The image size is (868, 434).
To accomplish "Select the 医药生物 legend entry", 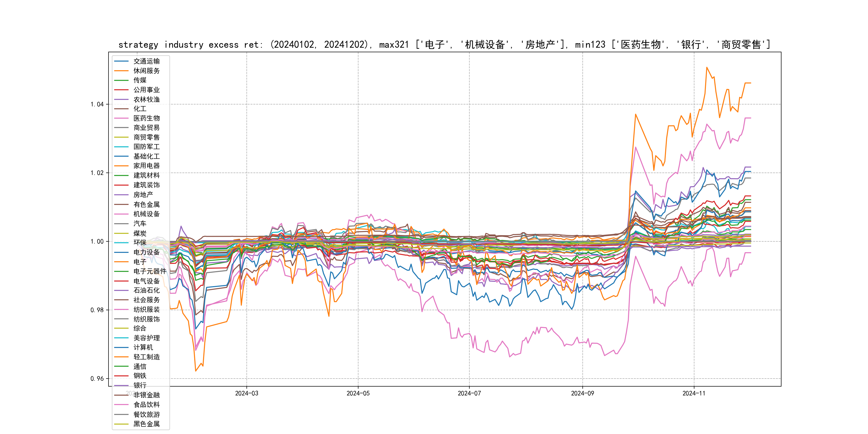I will tap(146, 118).
